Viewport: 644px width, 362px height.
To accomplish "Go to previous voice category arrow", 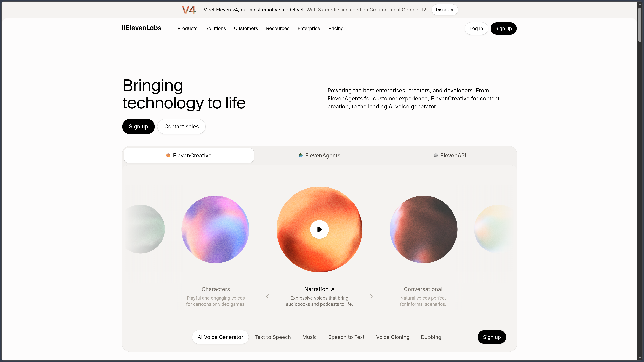I will click(x=267, y=296).
